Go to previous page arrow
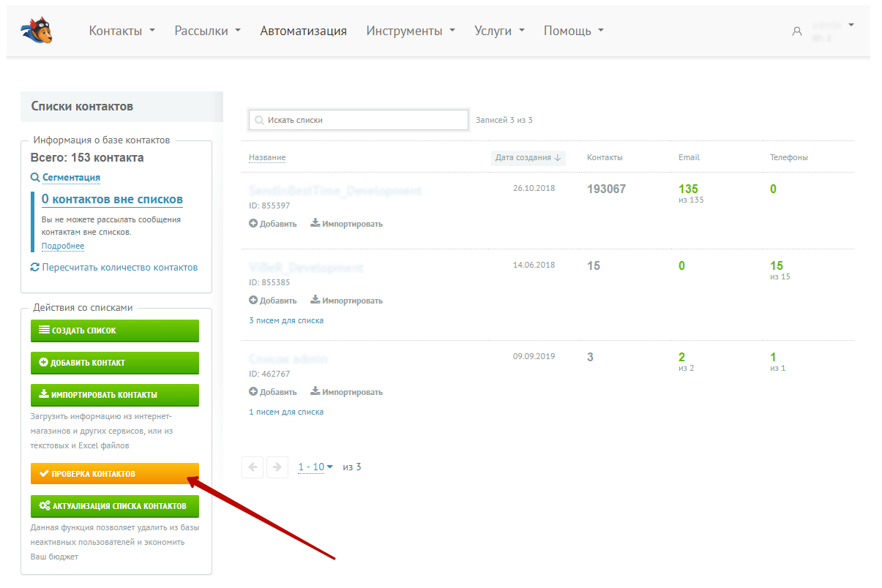Screen dimensions: 882x588 pyautogui.click(x=253, y=467)
